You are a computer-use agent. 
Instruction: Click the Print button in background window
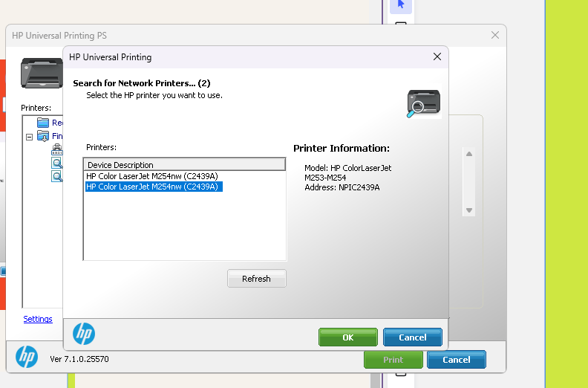tap(393, 360)
